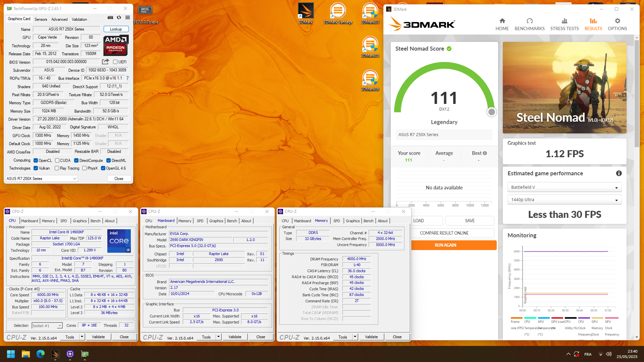
Task: Open File Explorer from taskbar
Action: [x=26, y=354]
